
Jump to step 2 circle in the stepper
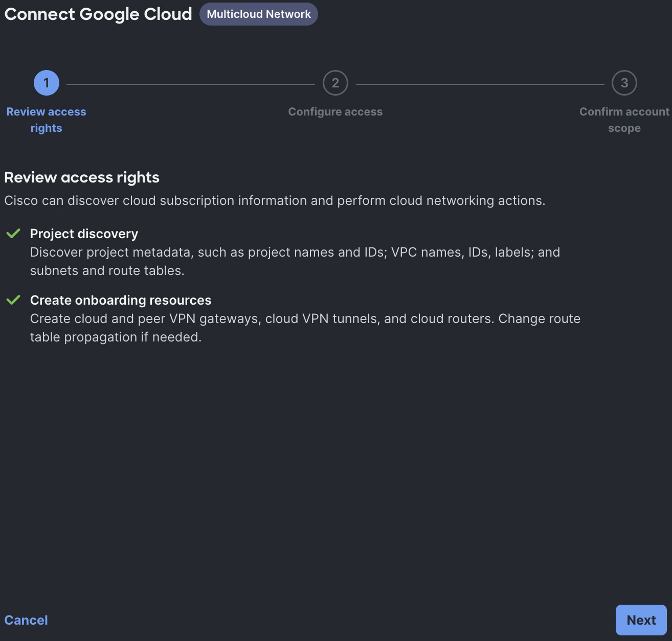coord(335,83)
